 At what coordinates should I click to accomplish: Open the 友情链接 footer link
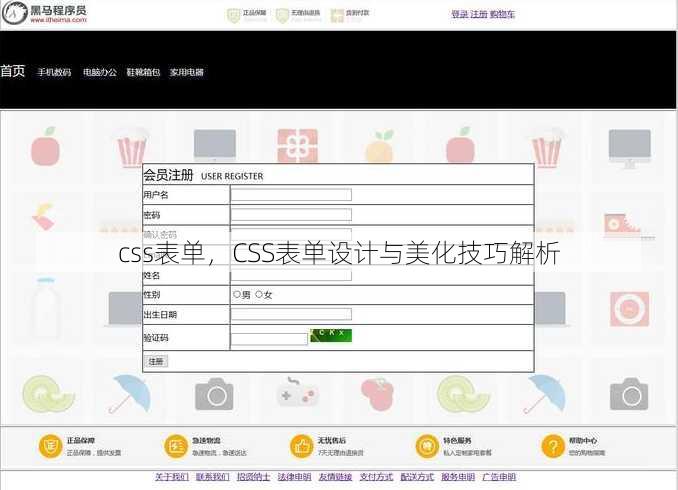click(335, 477)
